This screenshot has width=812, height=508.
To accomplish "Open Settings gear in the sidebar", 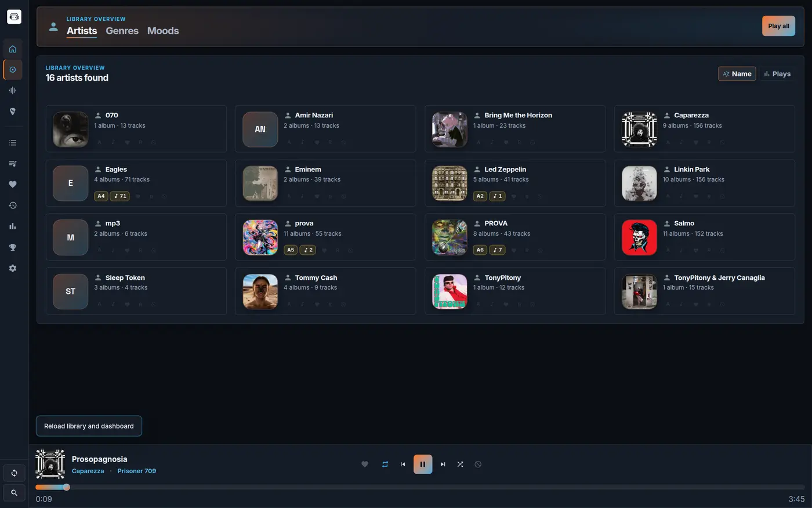I will click(x=13, y=268).
